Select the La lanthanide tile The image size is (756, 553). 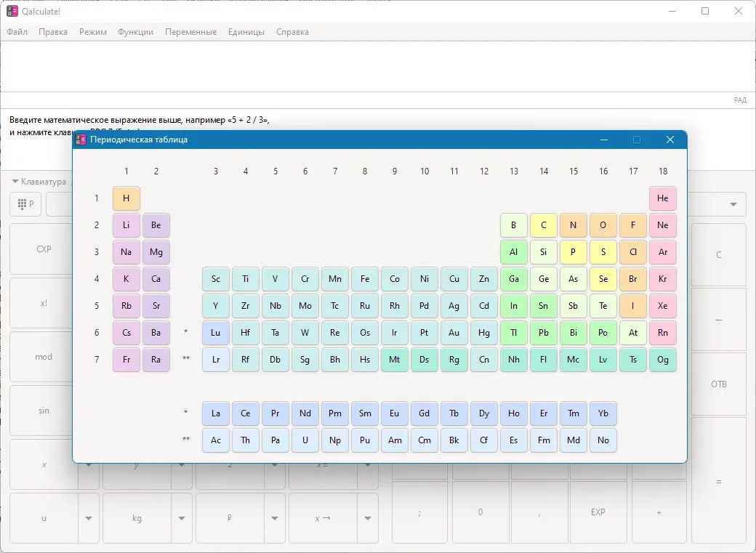coord(215,413)
